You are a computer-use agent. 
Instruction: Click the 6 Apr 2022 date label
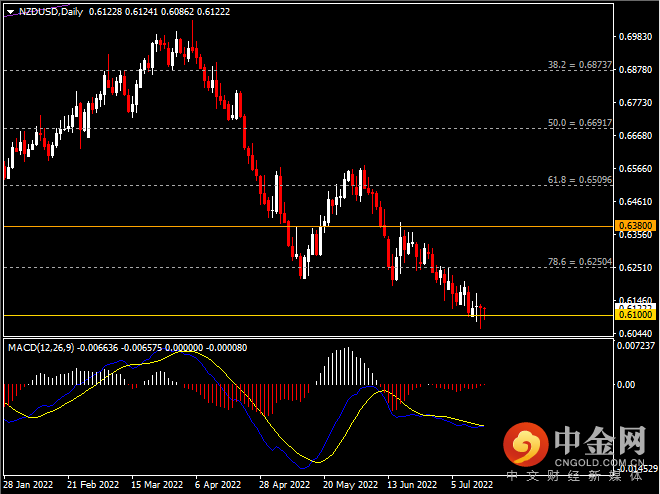[x=218, y=485]
